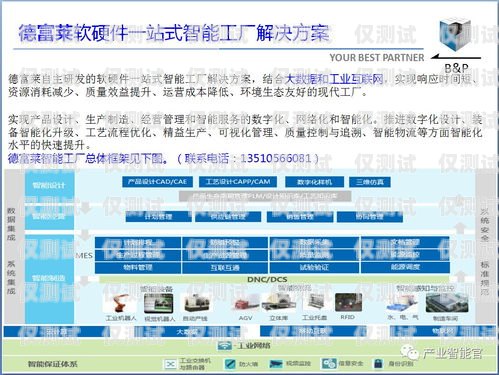The height and width of the screenshot is (375, 499).
Task: Select the 立体库 warehouse image
Action: tap(278, 303)
